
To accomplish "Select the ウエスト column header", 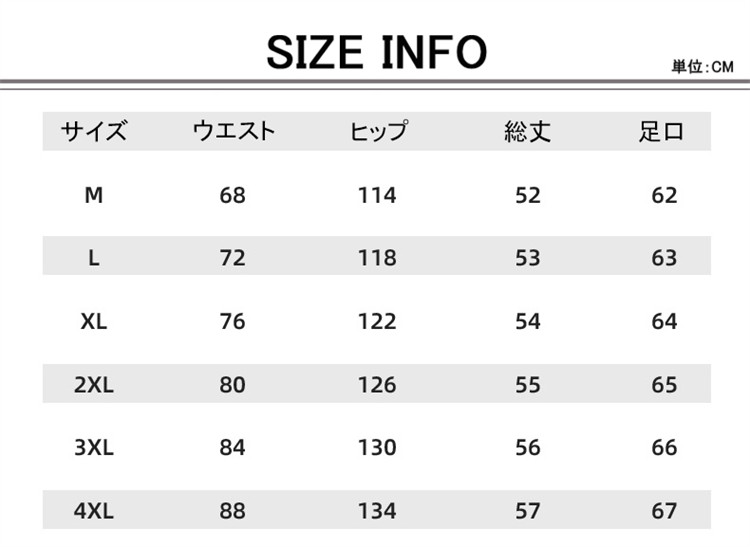I will pyautogui.click(x=232, y=131).
